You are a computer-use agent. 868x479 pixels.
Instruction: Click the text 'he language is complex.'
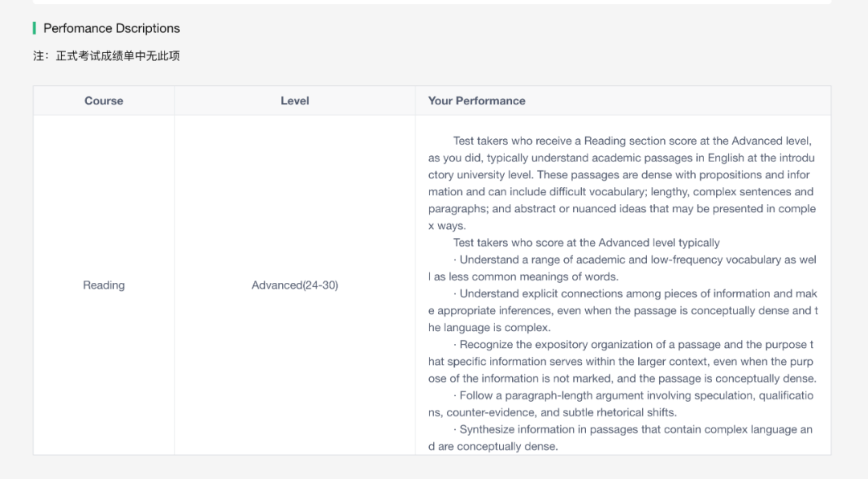point(489,328)
